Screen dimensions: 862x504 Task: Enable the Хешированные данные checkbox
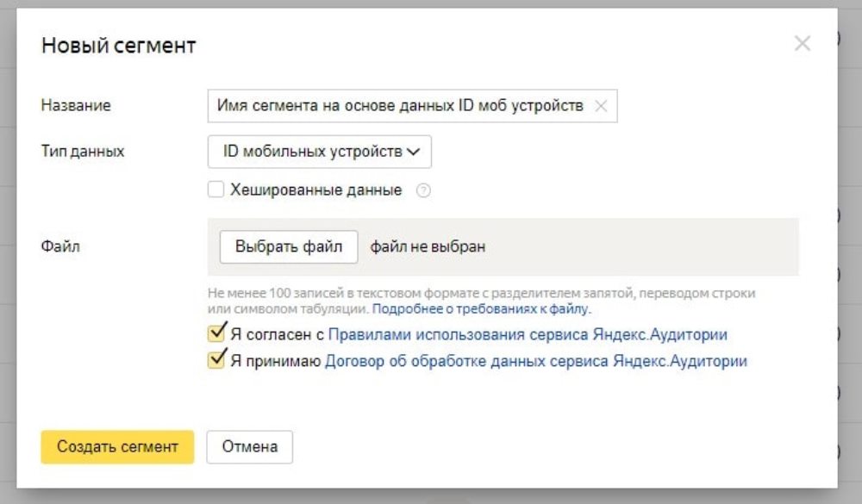coord(216,190)
